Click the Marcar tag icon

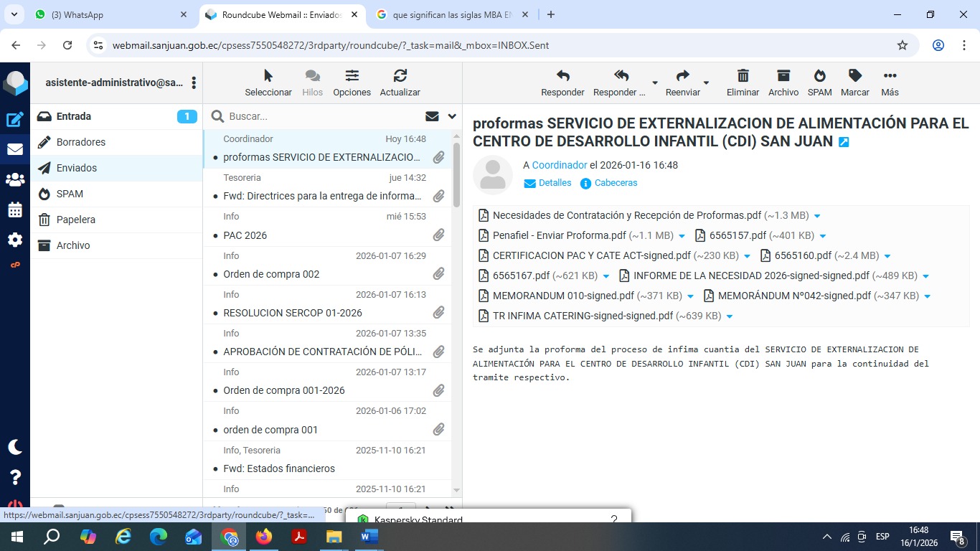854,76
